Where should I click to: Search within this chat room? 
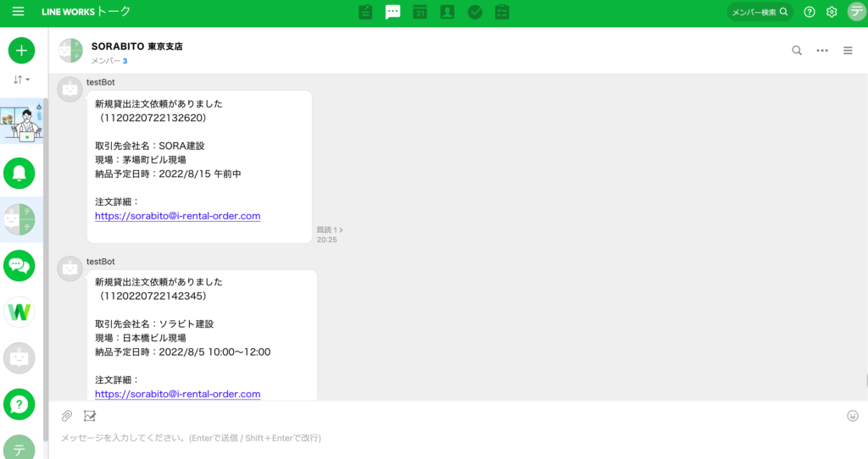(x=797, y=51)
